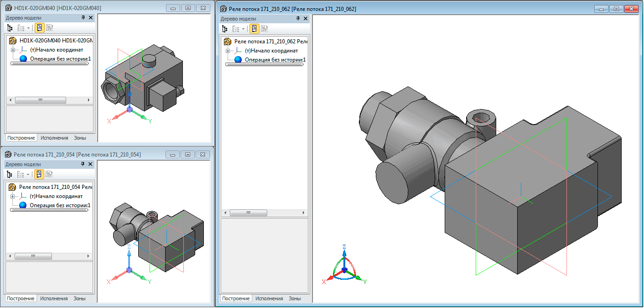The height and width of the screenshot is (308, 644).
Task: Toggle highlighted tree display button in 171_210_062 window
Action: (x=254, y=29)
